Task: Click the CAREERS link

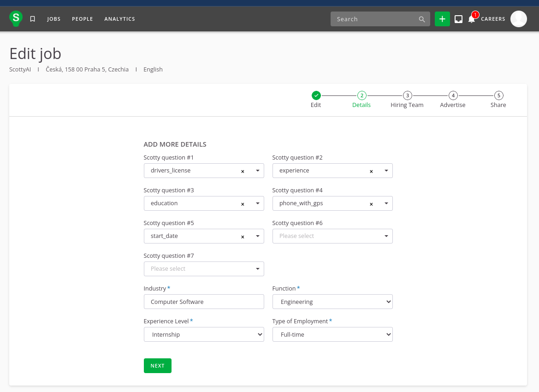Action: tap(493, 19)
